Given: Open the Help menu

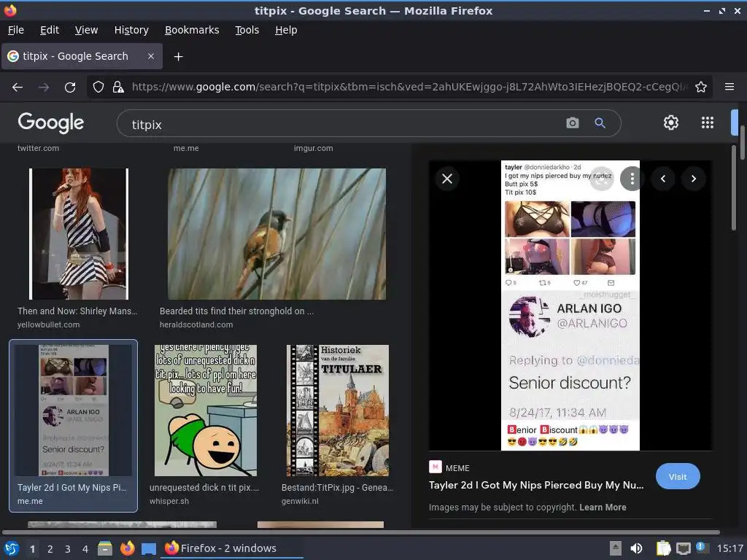Looking at the screenshot, I should [x=286, y=30].
